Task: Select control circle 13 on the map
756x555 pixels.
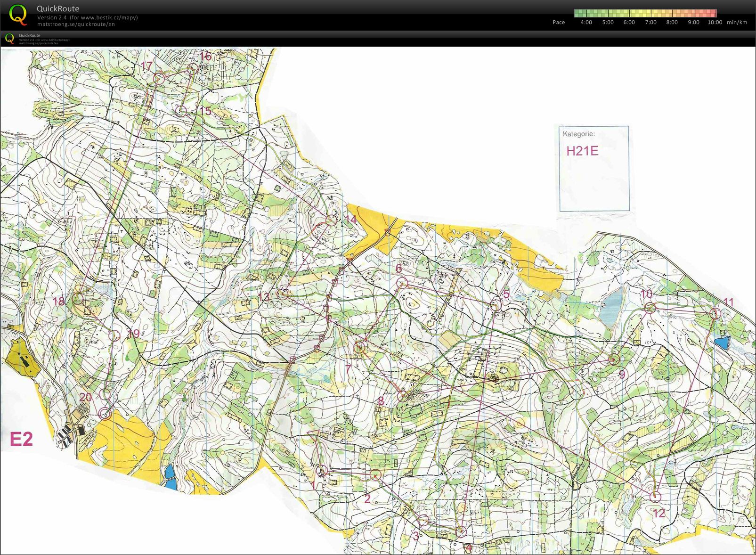Action: [283, 294]
